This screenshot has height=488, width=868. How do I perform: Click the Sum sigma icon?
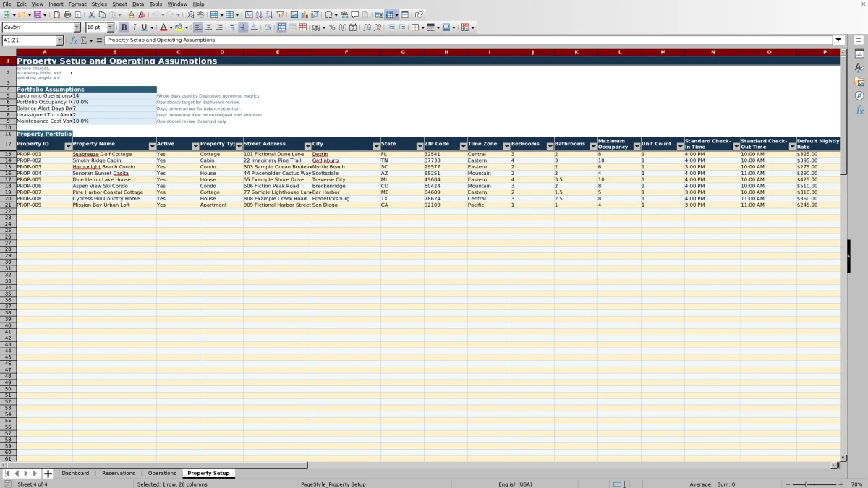[83, 40]
